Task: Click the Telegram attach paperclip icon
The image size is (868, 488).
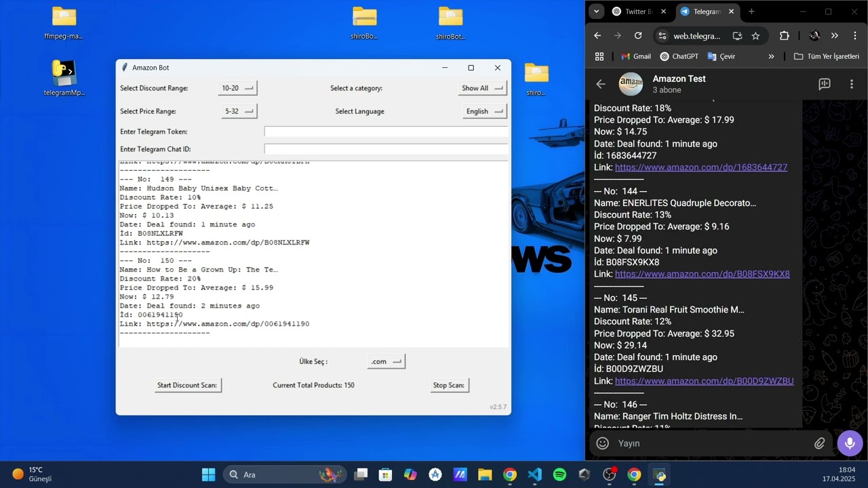Action: click(820, 443)
